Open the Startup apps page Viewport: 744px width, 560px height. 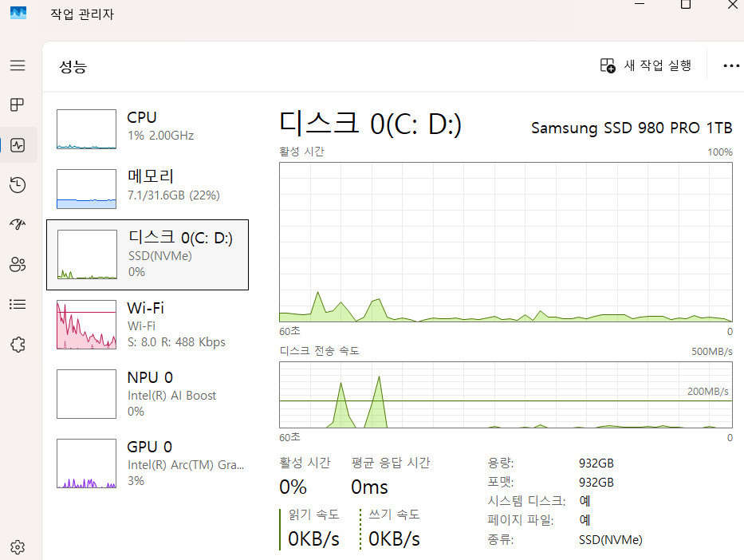(18, 224)
